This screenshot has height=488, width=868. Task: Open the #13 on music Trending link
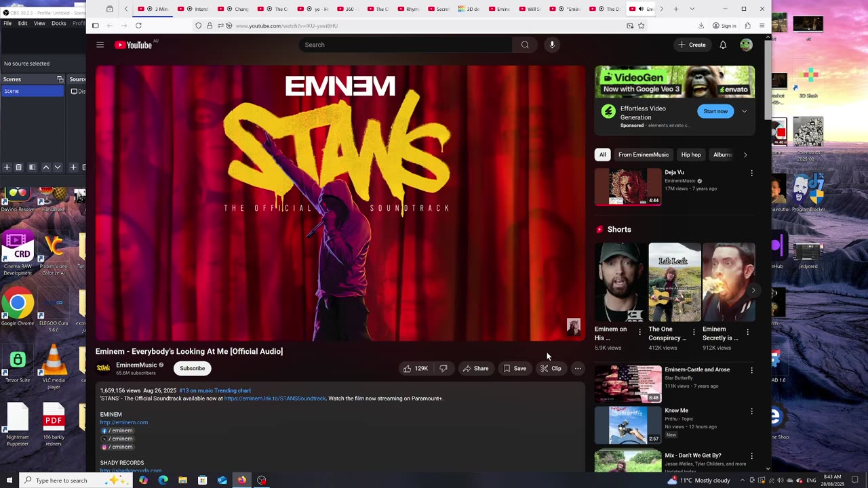[x=215, y=390]
